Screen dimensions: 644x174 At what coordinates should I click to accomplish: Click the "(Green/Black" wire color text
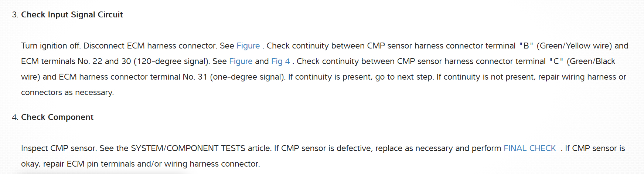coord(591,61)
